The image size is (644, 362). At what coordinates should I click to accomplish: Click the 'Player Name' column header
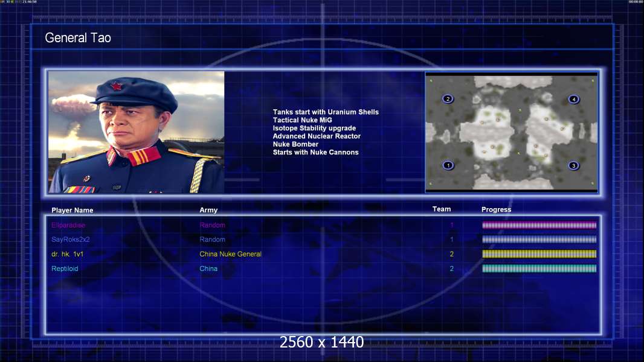[x=72, y=210]
